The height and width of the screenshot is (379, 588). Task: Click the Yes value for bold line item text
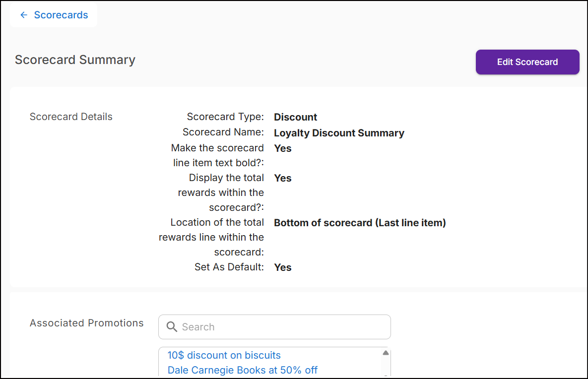coord(282,148)
